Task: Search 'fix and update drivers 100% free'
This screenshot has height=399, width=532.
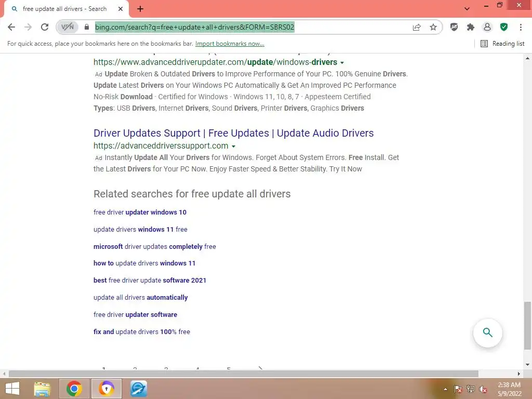Action: tap(141, 331)
